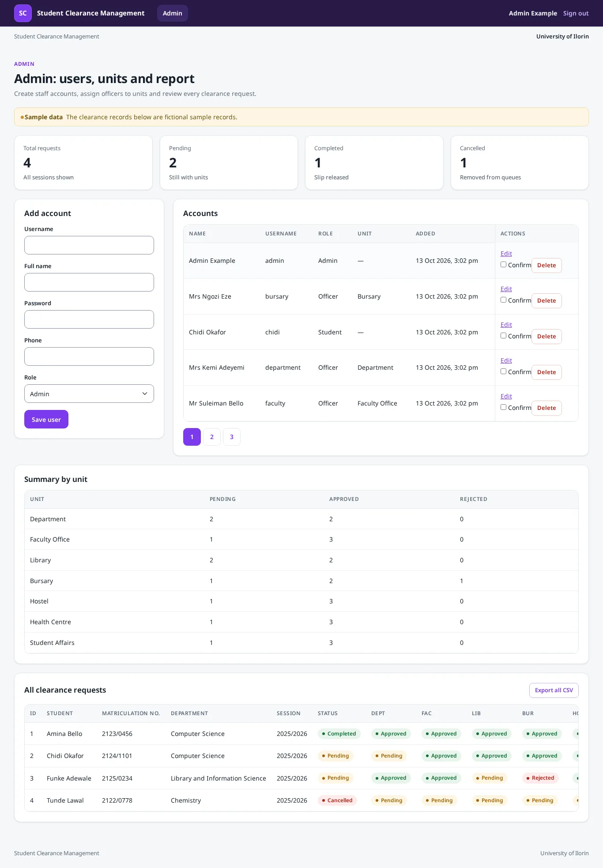Click Admin Example name in header
603x868 pixels.
tap(533, 13)
